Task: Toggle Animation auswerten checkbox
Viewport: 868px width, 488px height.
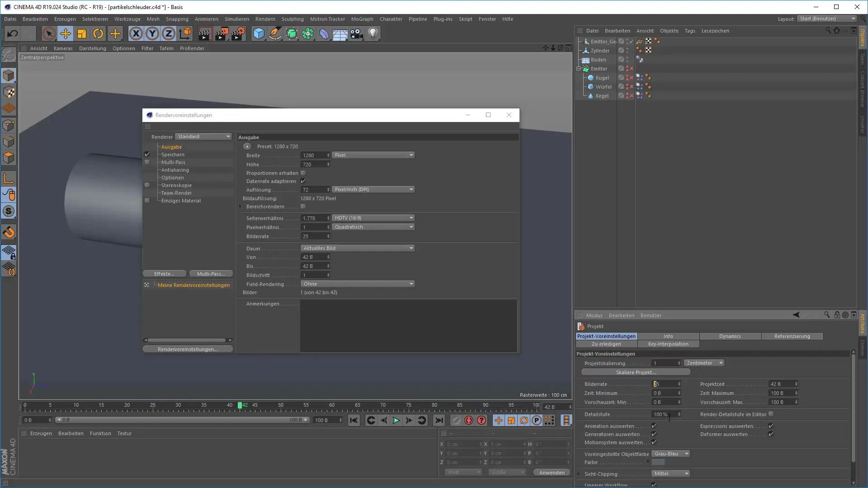Action: pyautogui.click(x=654, y=426)
